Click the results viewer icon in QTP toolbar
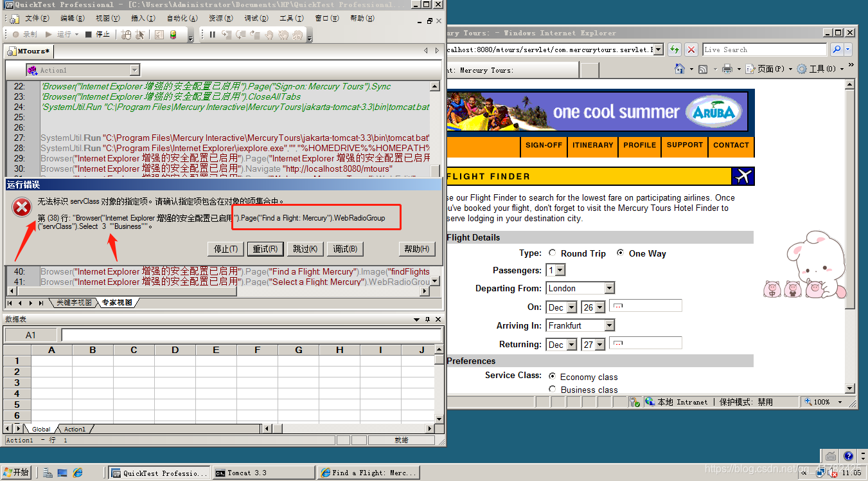This screenshot has width=868, height=481. coord(159,34)
